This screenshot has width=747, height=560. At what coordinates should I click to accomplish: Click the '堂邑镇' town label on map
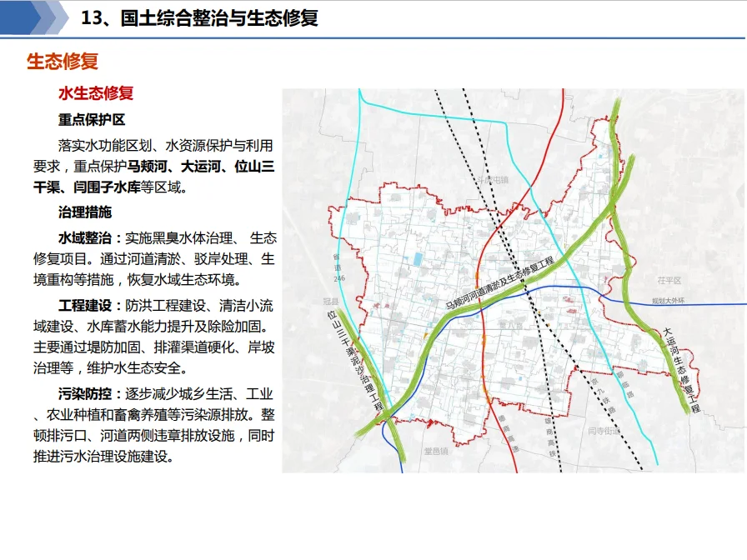click(438, 451)
